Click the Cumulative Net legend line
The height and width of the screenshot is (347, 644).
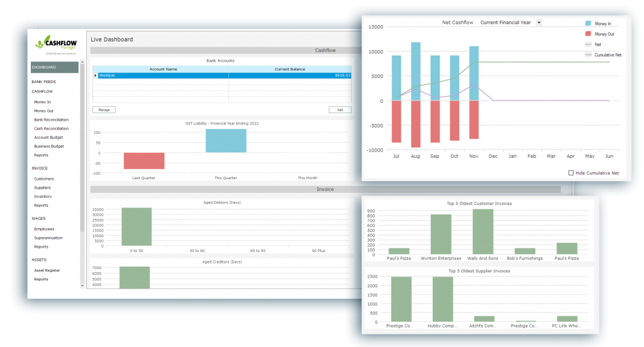[x=588, y=55]
